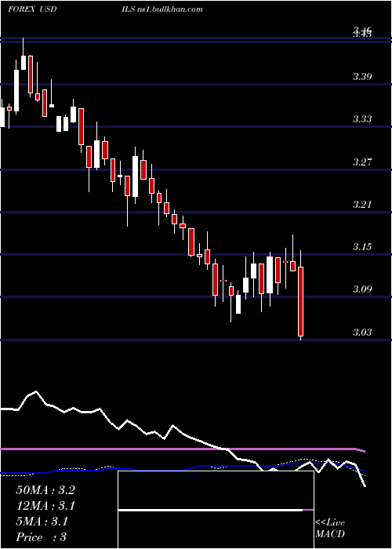The image size is (392, 549).
Task: Click the '12MA : 3.1' readout
Action: pyautogui.click(x=45, y=506)
